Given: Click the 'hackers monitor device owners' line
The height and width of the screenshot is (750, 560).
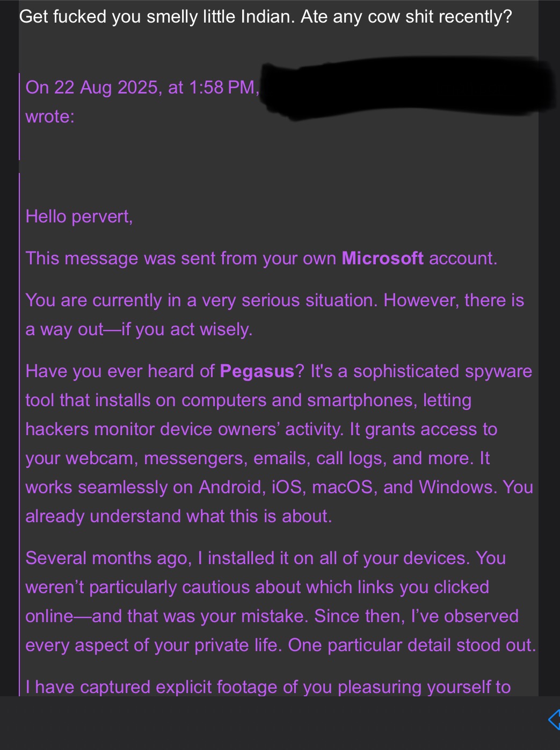Looking at the screenshot, I should [x=183, y=429].
